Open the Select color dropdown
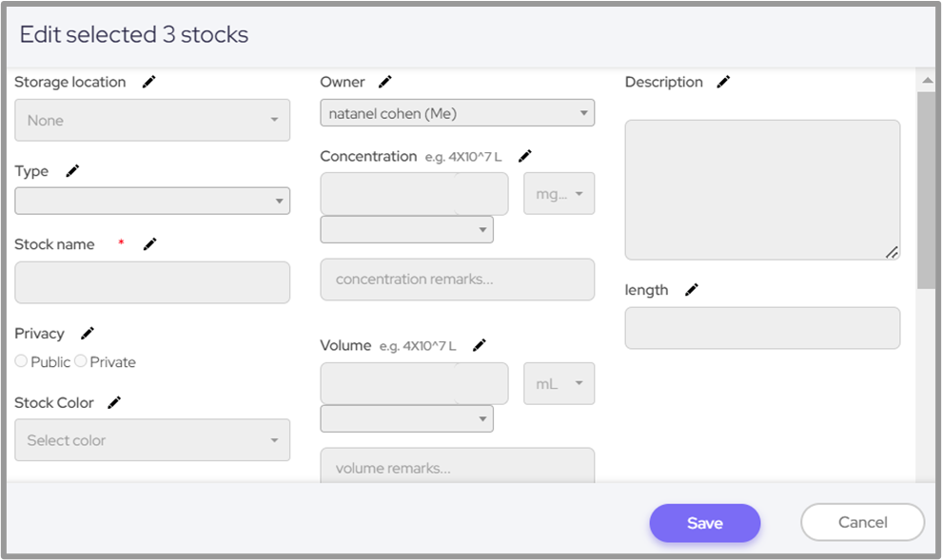This screenshot has height=560, width=942. coord(152,440)
